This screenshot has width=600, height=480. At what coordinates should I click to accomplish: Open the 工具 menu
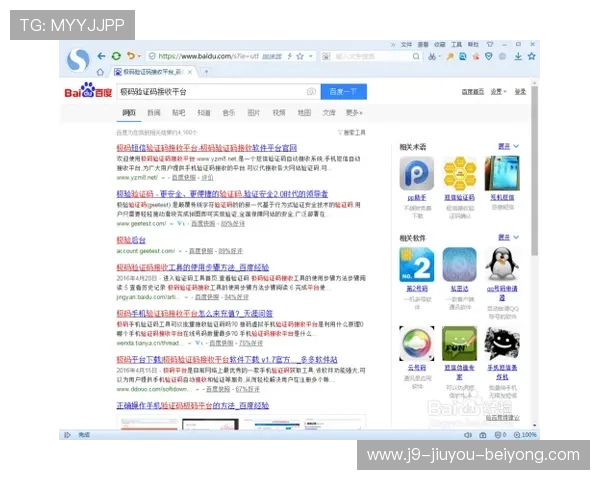pos(457,44)
